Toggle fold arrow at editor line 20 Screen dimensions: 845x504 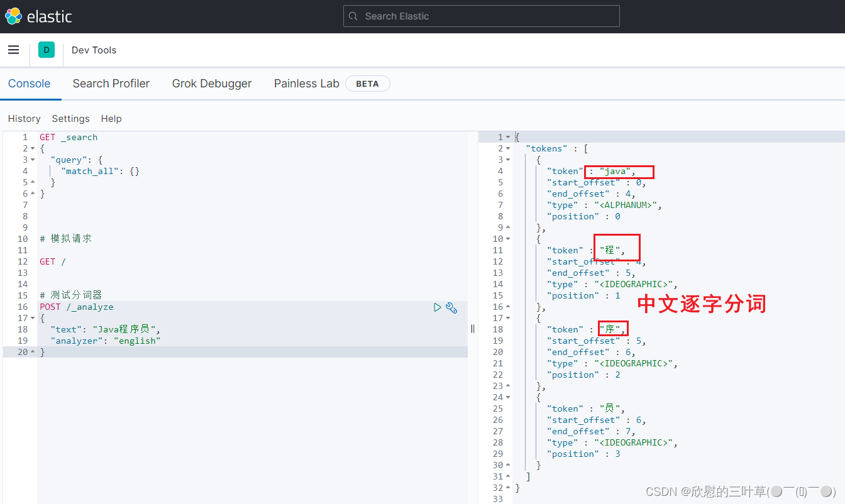(33, 352)
